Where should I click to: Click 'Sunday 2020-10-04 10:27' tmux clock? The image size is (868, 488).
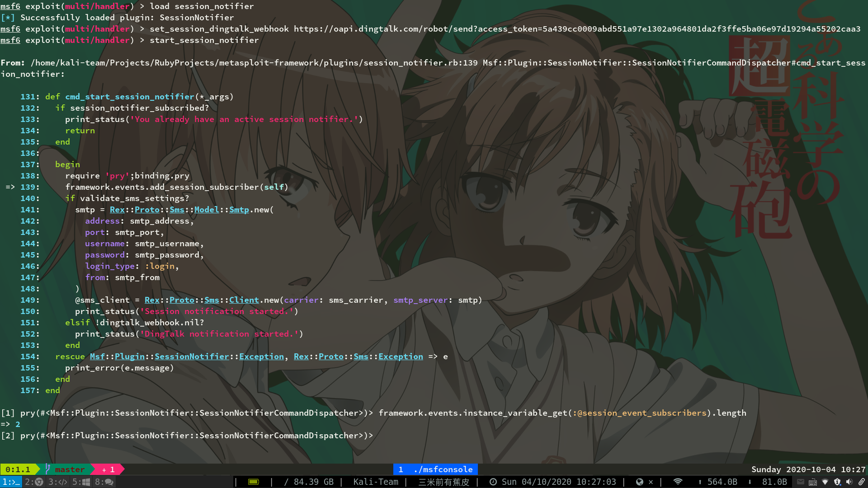click(808, 469)
